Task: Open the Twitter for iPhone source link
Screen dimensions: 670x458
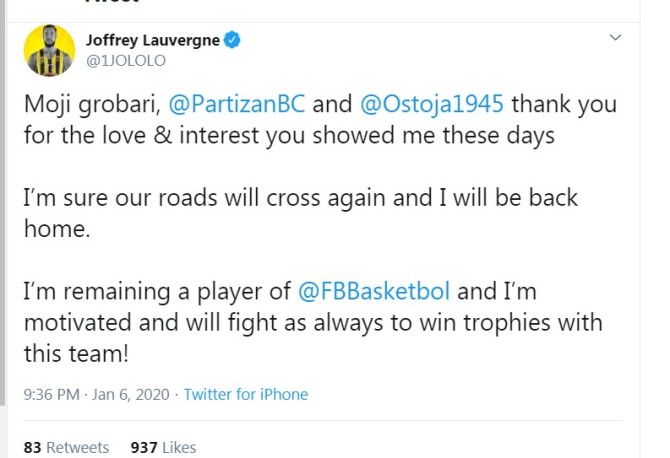Action: coord(246,394)
